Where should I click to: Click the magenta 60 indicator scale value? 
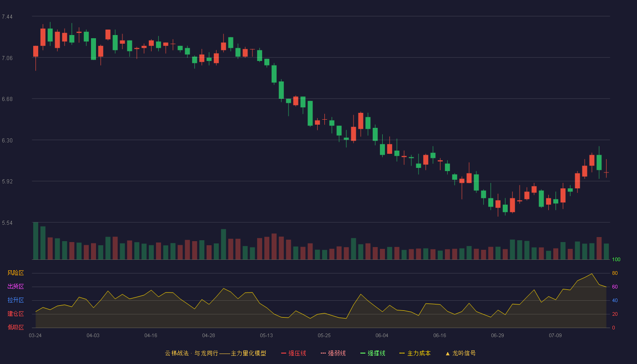(x=615, y=287)
